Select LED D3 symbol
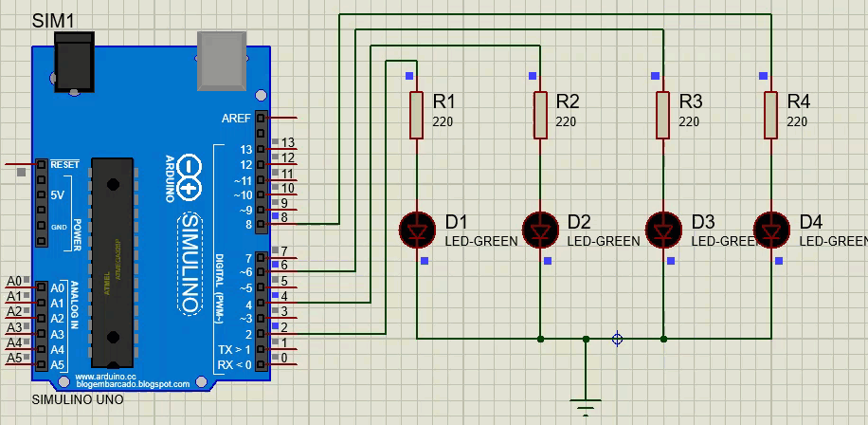868x425 pixels. point(664,230)
